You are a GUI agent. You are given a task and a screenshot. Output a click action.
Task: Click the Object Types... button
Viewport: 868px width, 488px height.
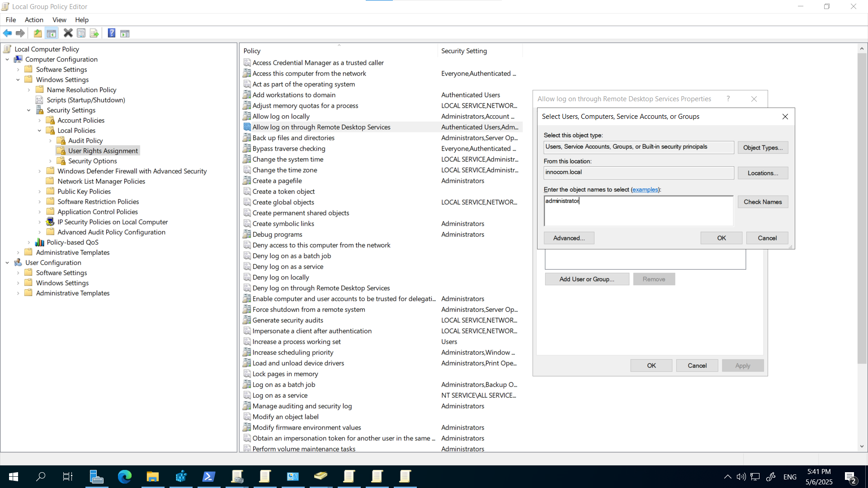pyautogui.click(x=763, y=148)
